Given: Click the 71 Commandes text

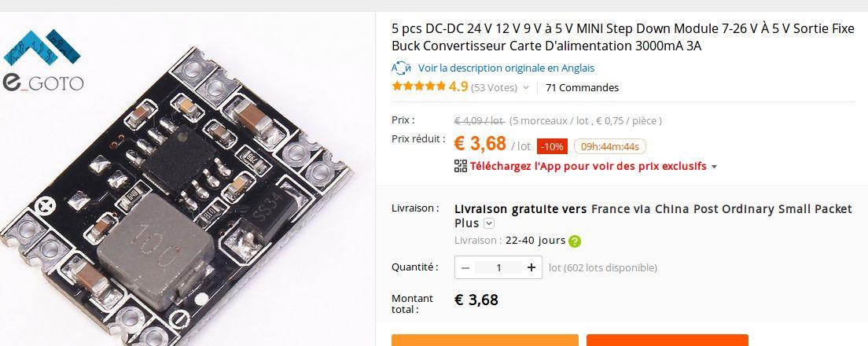Looking at the screenshot, I should point(582,87).
